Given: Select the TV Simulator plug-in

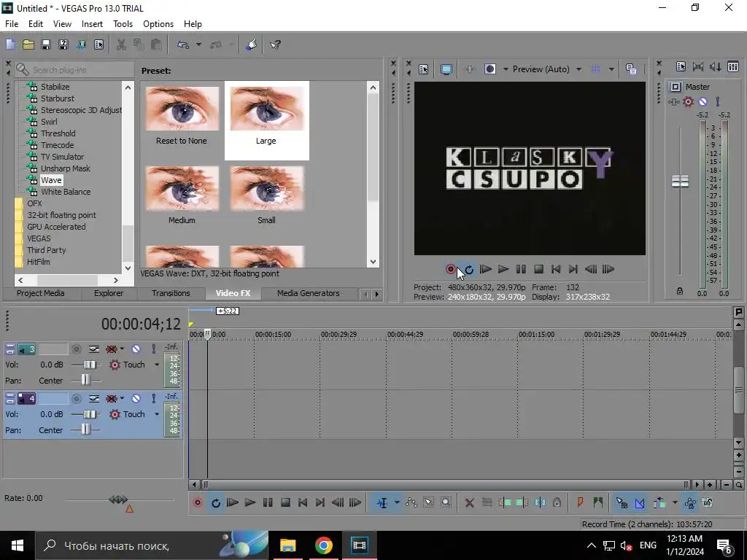Looking at the screenshot, I should coord(62,157).
